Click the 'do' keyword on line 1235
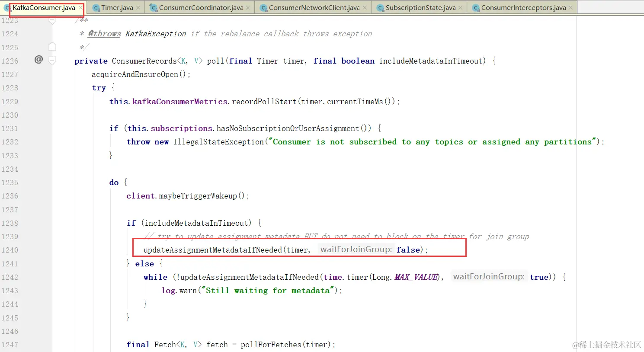Viewport: 644px width, 352px height. point(114,182)
